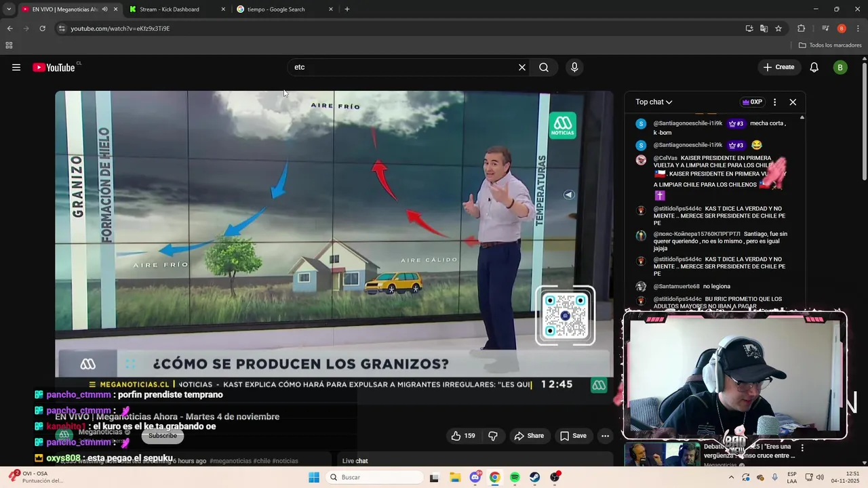This screenshot has height=488, width=868.
Task: Show hidden system tray icons
Action: pos(731,477)
